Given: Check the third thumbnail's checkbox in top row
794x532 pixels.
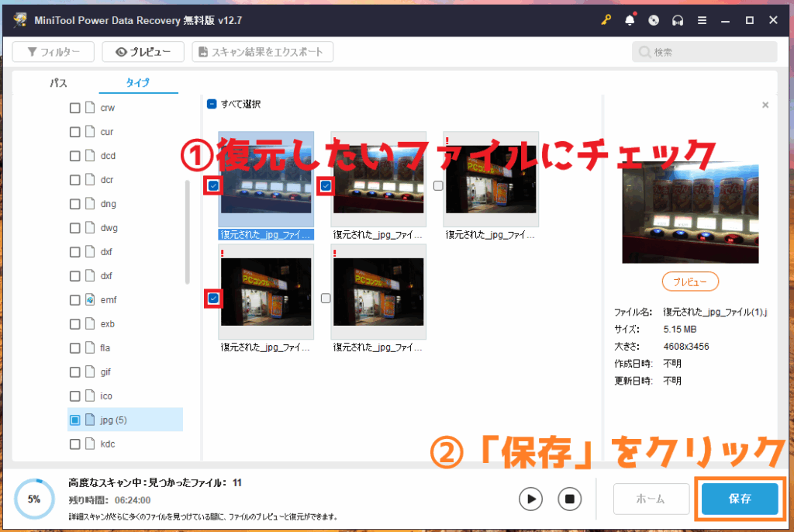Looking at the screenshot, I should tap(438, 185).
